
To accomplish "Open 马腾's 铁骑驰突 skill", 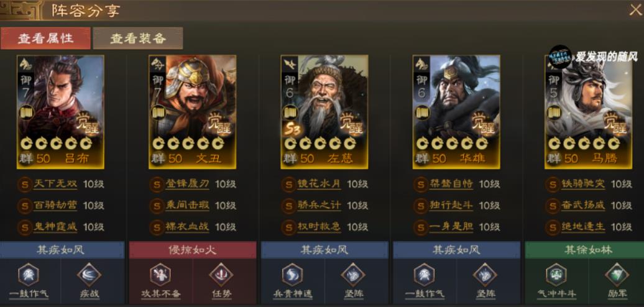I will click(583, 184).
